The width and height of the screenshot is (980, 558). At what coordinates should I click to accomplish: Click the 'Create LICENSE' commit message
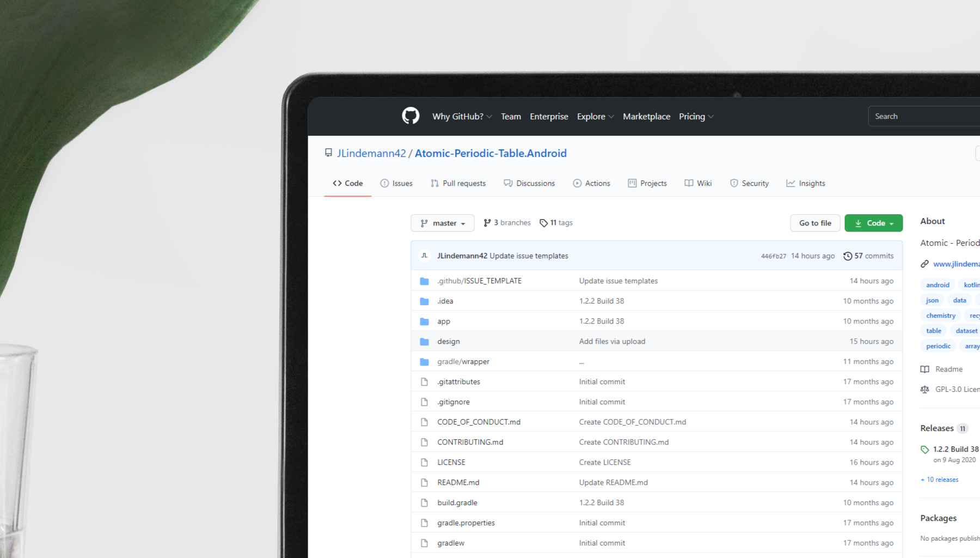[x=605, y=463]
